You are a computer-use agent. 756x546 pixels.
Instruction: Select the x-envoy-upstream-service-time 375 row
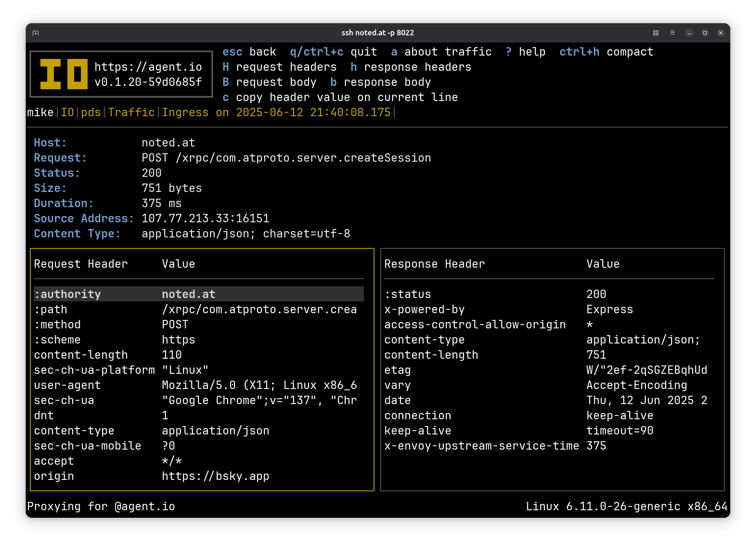tap(549, 446)
